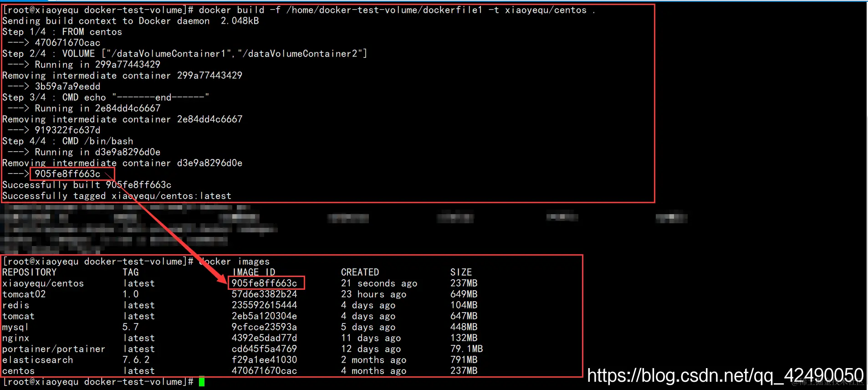This screenshot has width=868, height=390.
Task: Click the mysql repository name
Action: 15,327
